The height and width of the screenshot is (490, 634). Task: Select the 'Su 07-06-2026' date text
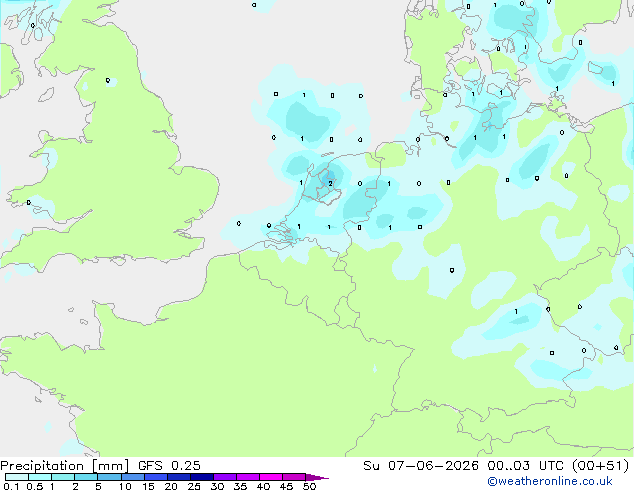421,466
